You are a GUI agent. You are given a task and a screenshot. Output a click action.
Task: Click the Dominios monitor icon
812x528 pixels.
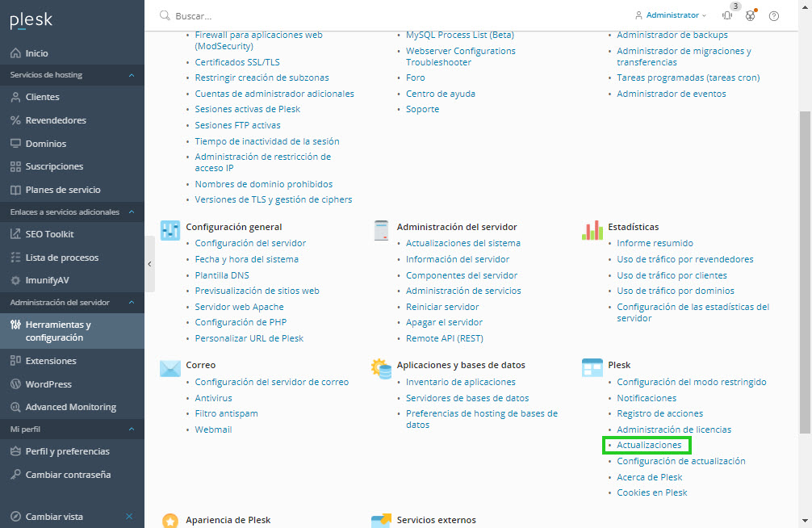(x=15, y=144)
